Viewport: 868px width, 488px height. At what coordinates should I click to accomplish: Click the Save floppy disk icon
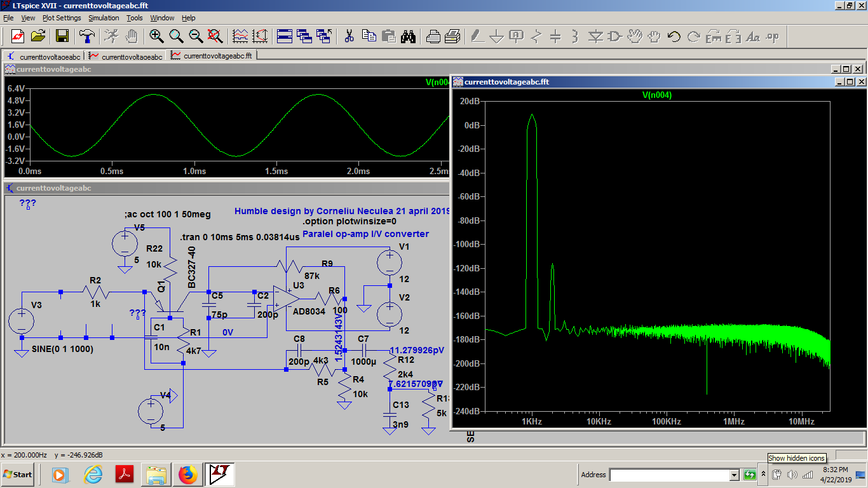[x=62, y=36]
